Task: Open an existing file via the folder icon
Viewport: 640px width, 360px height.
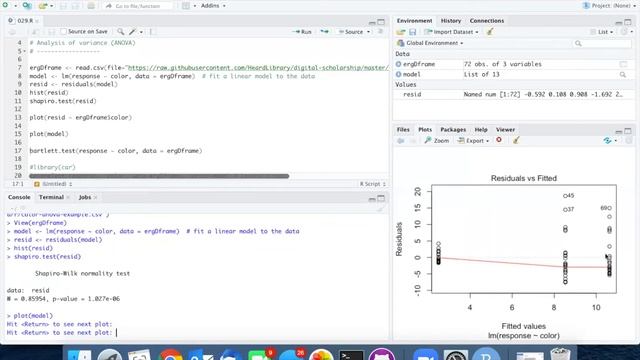Action: coord(42,6)
